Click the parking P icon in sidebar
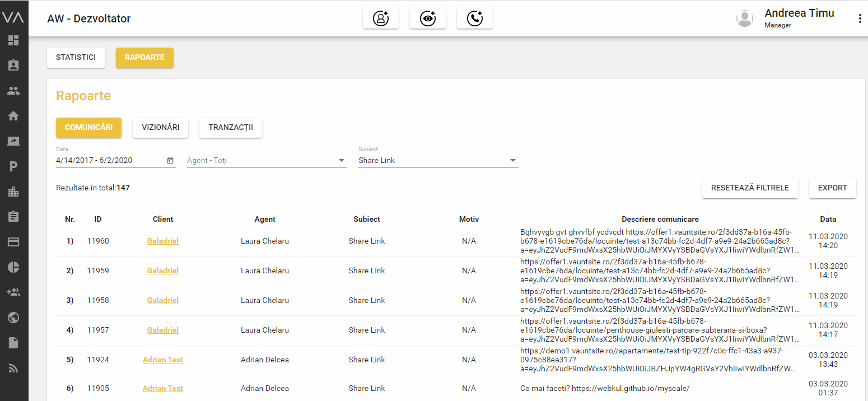Viewport: 868px width, 401px height. (x=13, y=166)
